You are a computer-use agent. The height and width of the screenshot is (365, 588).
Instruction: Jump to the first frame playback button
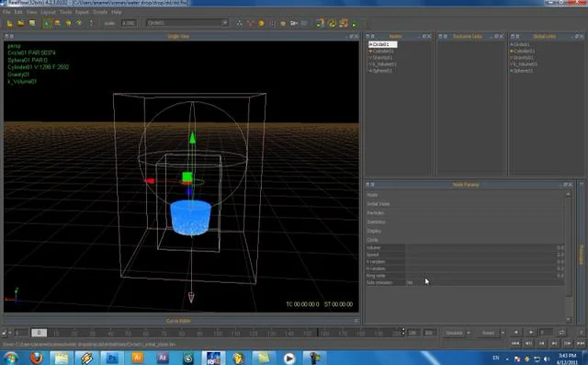[x=515, y=343]
